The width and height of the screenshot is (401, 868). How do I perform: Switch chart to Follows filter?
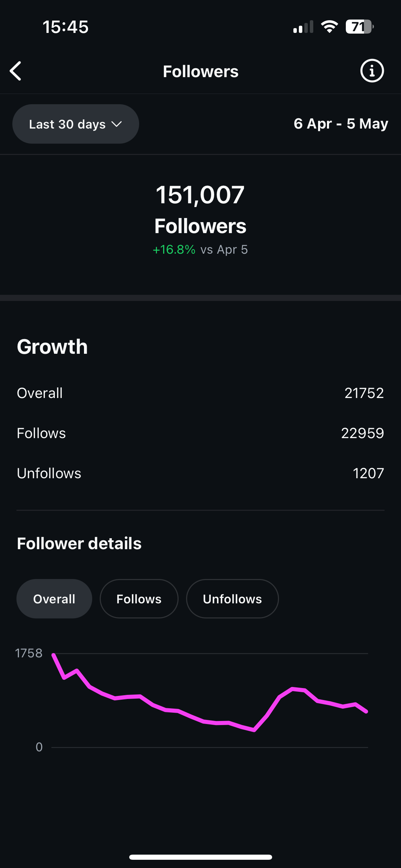pyautogui.click(x=139, y=599)
